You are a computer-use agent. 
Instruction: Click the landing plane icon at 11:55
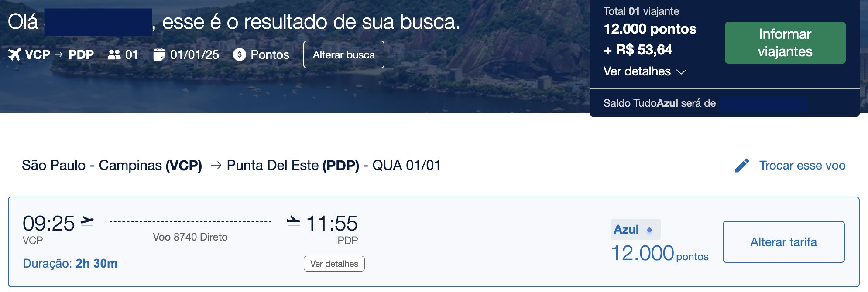[x=293, y=221]
